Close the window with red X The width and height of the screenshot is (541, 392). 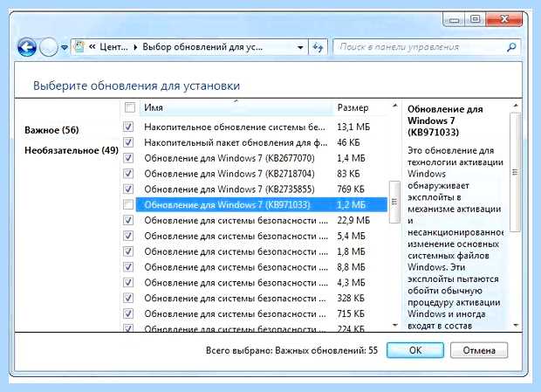pyautogui.click(x=504, y=19)
